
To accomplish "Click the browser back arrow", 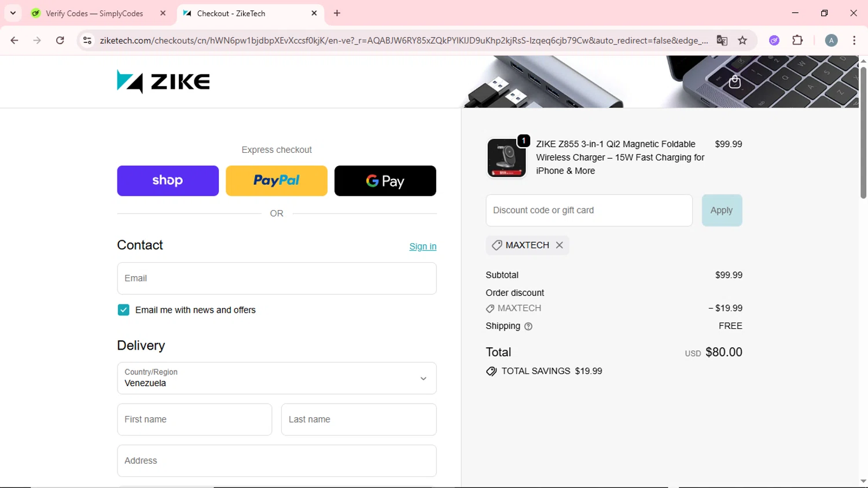I will (14, 41).
